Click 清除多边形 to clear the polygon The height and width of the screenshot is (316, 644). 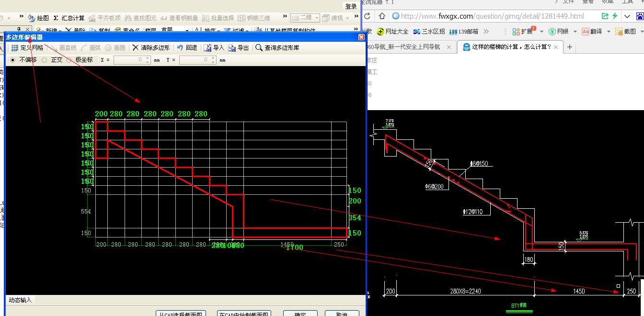151,48
